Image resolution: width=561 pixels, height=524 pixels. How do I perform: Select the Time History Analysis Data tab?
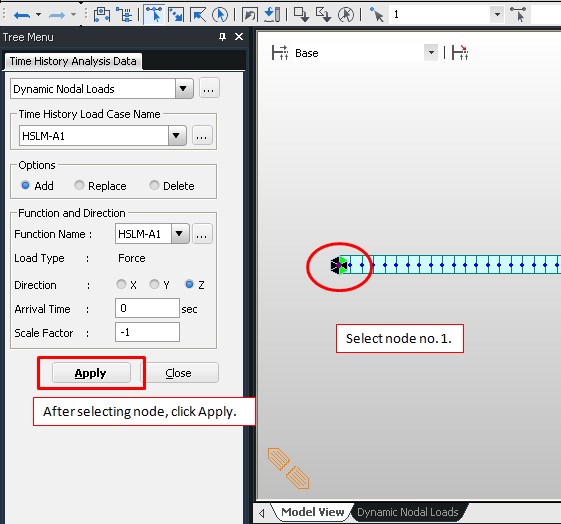coord(73,61)
